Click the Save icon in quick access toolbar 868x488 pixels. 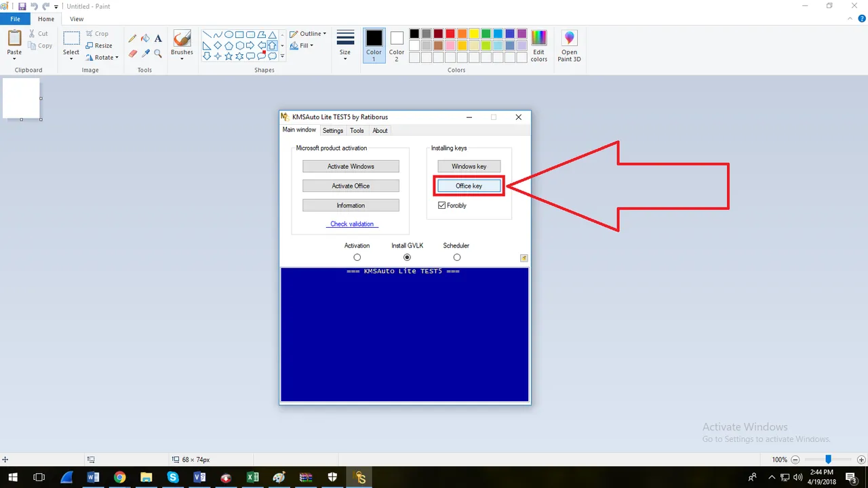coord(22,6)
